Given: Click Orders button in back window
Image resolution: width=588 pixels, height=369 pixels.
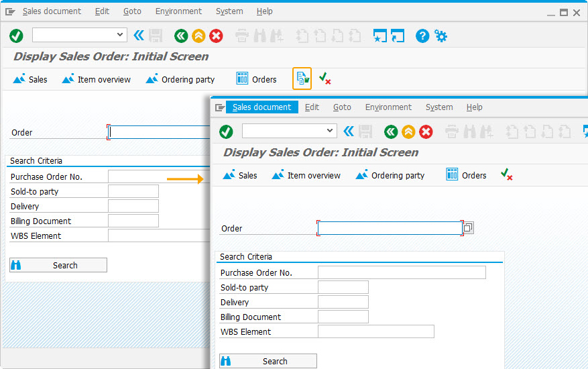Looking at the screenshot, I should pos(257,79).
